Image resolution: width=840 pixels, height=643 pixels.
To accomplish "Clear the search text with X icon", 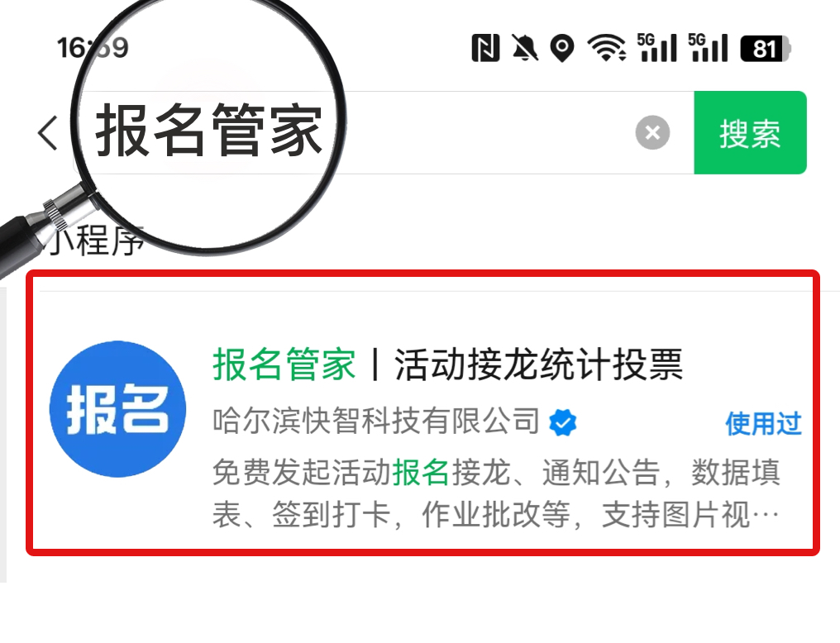I will [x=652, y=132].
